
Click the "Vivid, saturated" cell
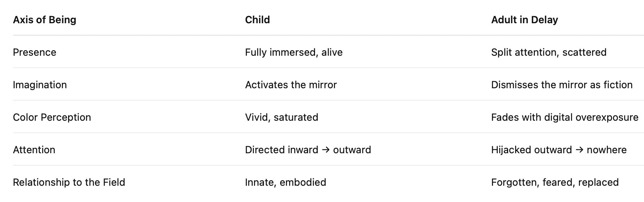(281, 117)
